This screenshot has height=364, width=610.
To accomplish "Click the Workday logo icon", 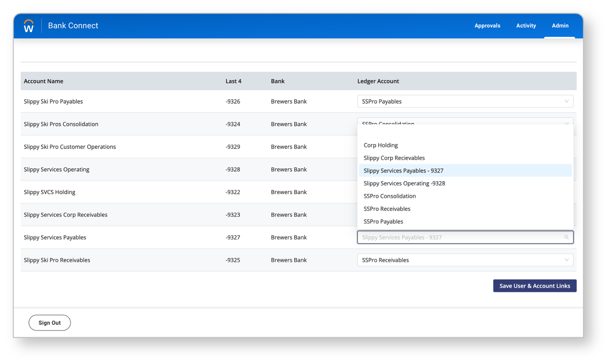I will pos(29,26).
